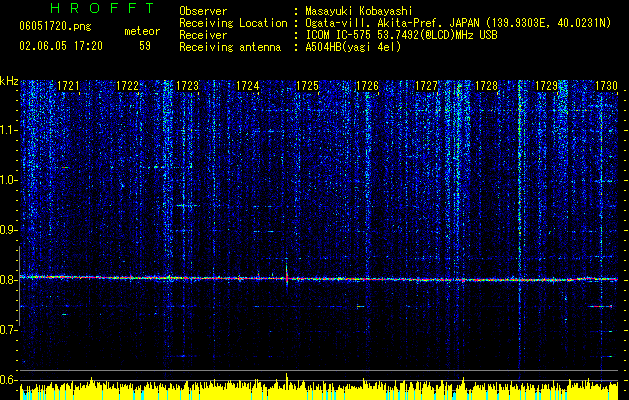Click the gray vertical range bar on the frequency axis
The width and height of the screenshot is (629, 400).
coord(19,286)
